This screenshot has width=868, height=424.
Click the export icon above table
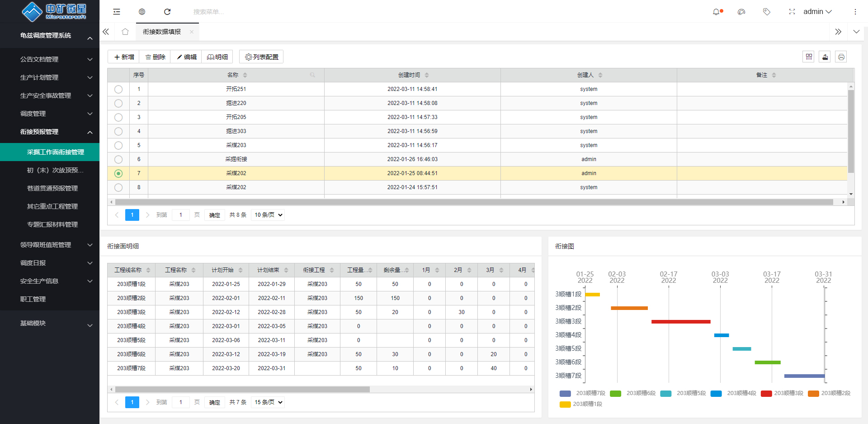tap(825, 57)
